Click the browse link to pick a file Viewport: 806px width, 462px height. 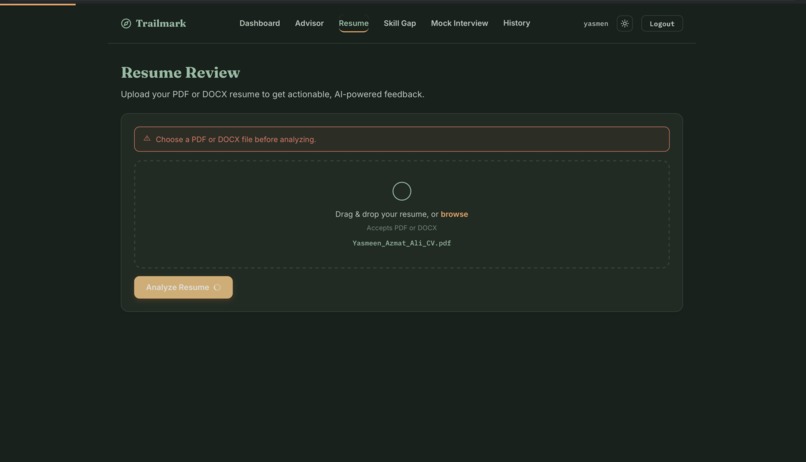[454, 214]
